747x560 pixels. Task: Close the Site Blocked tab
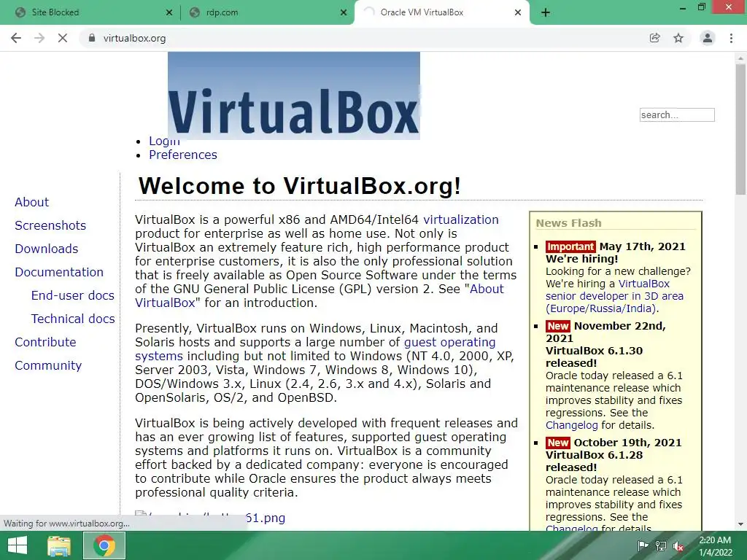[169, 12]
